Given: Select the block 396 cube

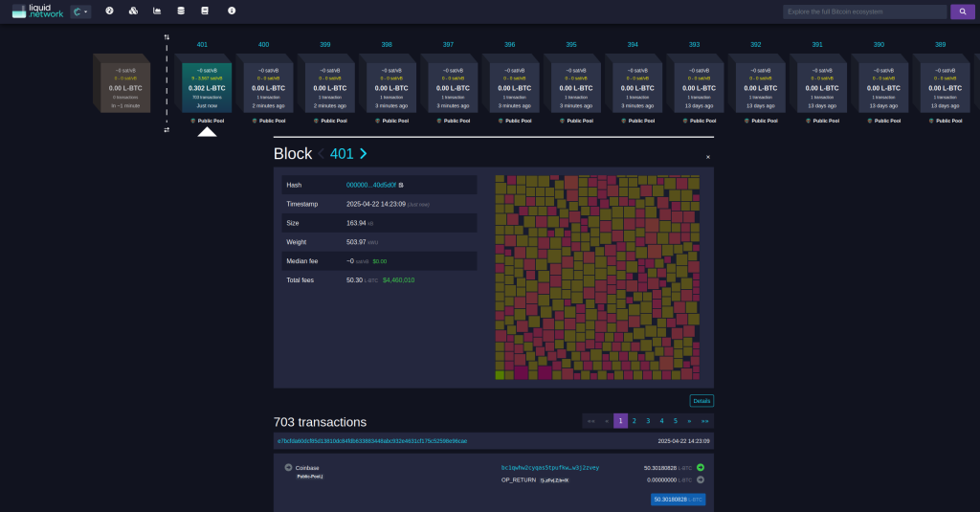Looking at the screenshot, I should coord(511,83).
